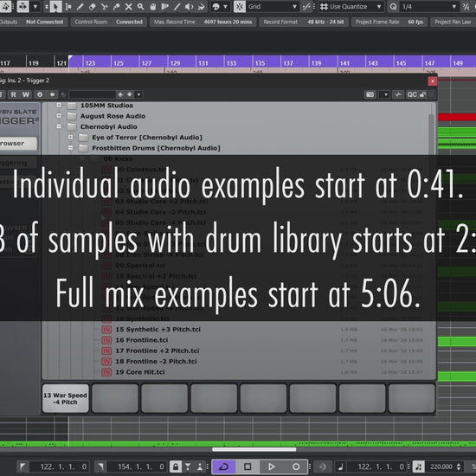Select 15 Synthetic +3 Pitch.tci file
This screenshot has height=476, width=476.
pos(158,330)
